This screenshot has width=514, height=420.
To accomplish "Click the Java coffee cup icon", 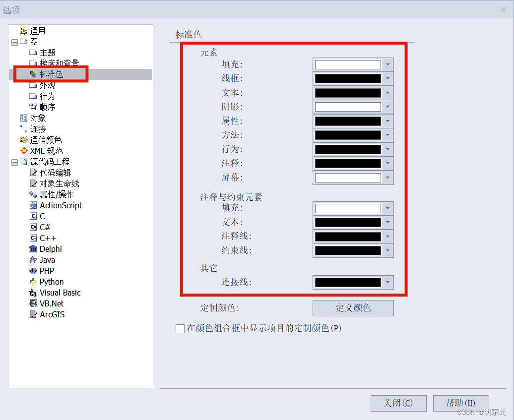I will click(x=33, y=260).
